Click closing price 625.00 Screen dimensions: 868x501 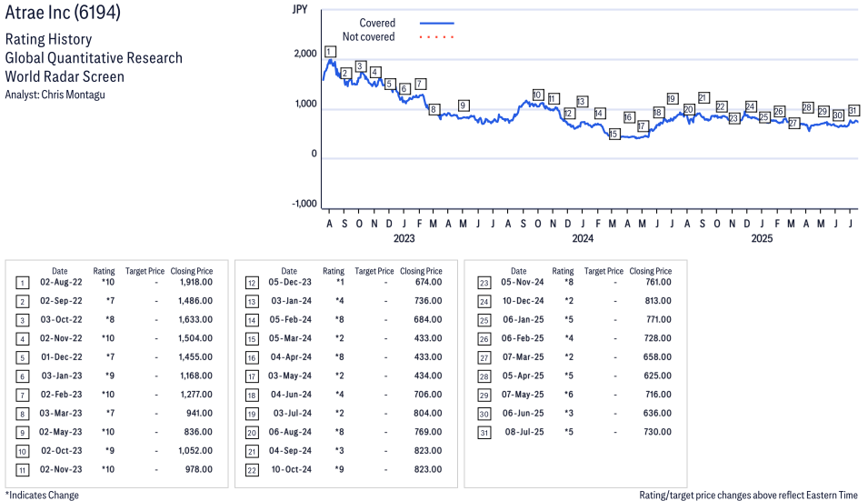658,376
